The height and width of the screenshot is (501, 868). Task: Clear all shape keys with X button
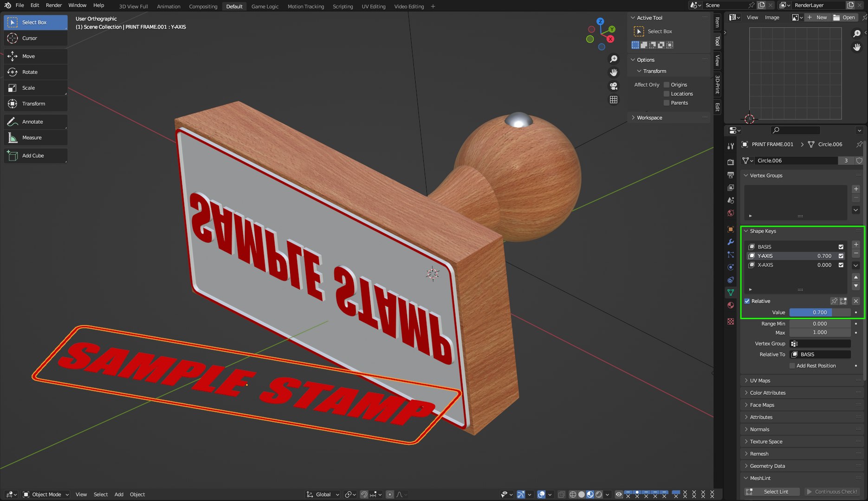pyautogui.click(x=856, y=301)
